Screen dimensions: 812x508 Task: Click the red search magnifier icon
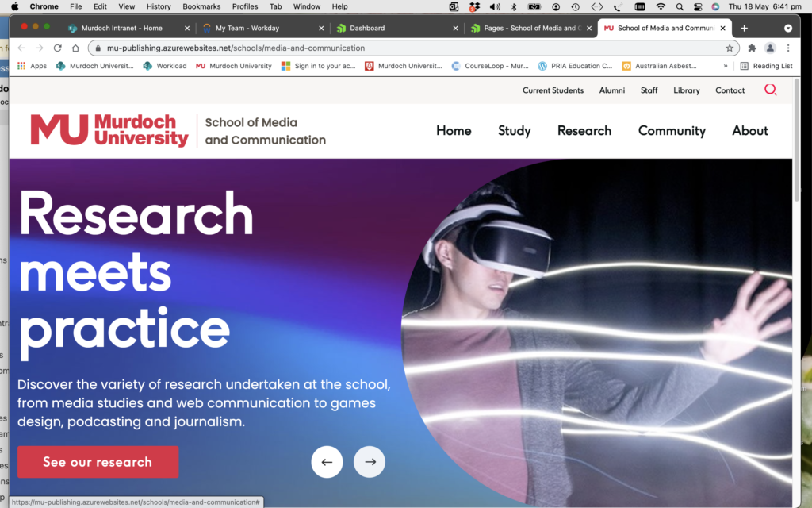(x=770, y=90)
